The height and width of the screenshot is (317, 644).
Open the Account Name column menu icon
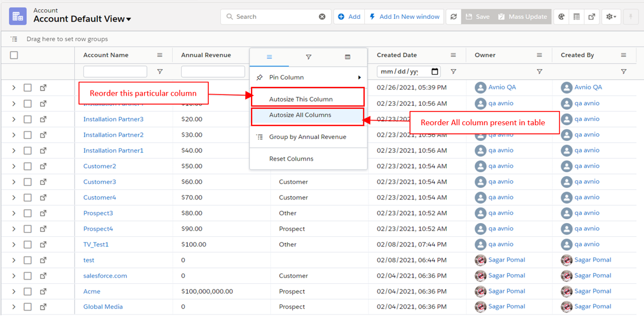160,56
